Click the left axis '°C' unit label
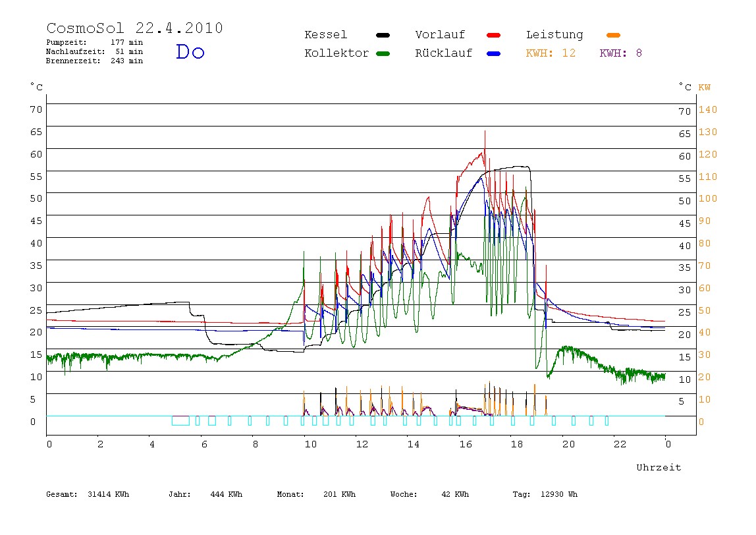Image resolution: width=756 pixels, height=535 pixels. [x=37, y=87]
